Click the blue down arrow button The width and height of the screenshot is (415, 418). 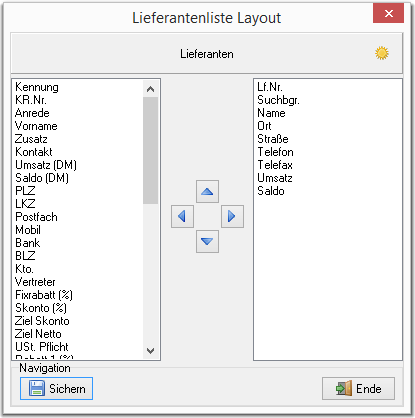[207, 241]
